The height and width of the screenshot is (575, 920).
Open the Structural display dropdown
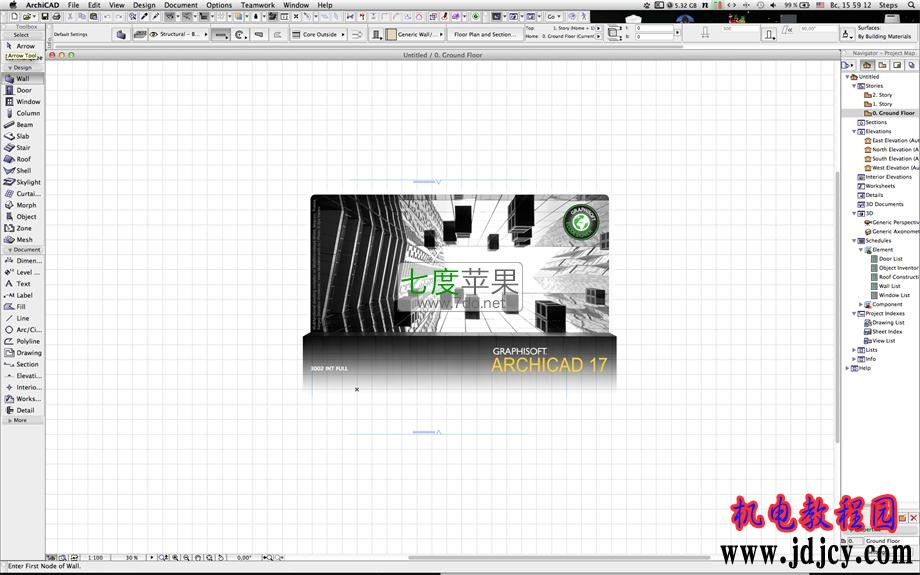click(x=178, y=35)
